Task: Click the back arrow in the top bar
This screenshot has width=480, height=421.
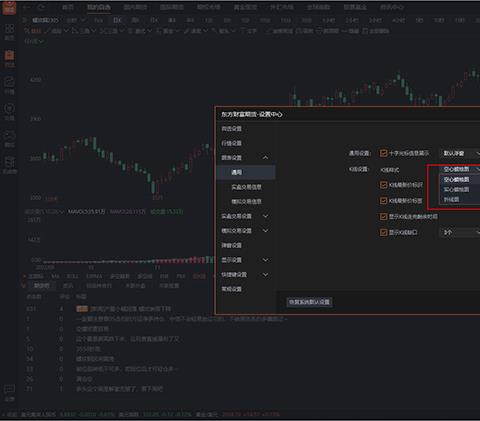Action: coord(27,7)
